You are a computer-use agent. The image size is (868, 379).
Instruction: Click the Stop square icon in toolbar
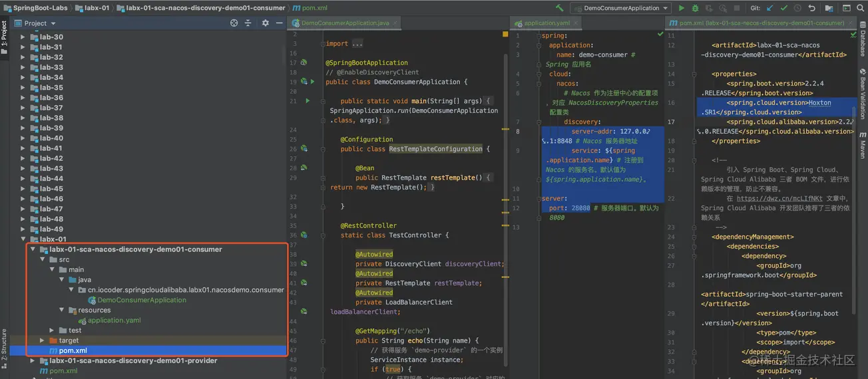pyautogui.click(x=737, y=8)
